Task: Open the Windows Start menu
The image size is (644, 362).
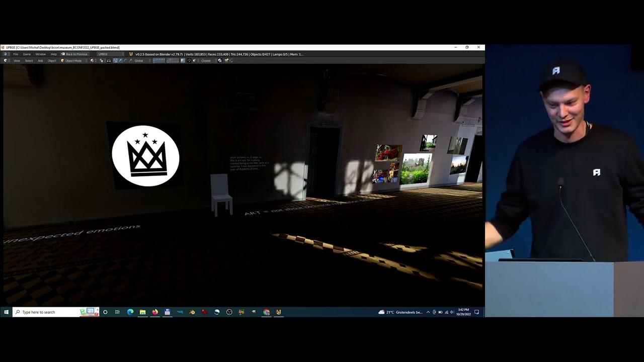Action: (x=6, y=312)
